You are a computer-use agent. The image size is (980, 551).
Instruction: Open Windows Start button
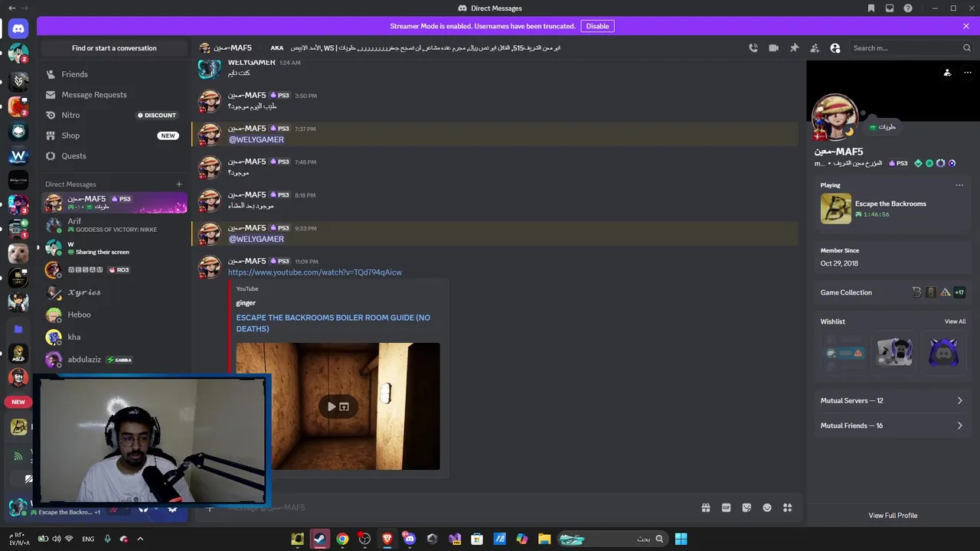[x=681, y=539]
